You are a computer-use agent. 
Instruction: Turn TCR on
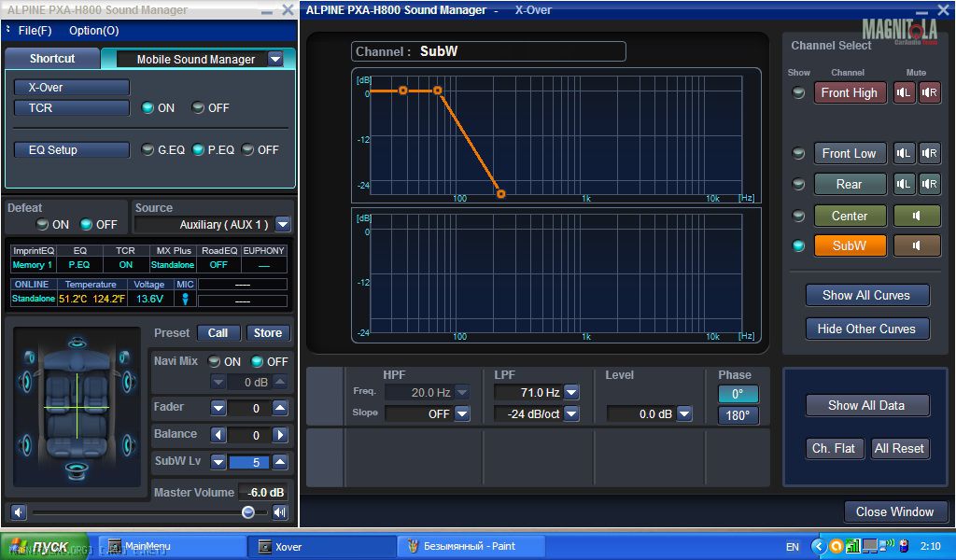tap(148, 108)
